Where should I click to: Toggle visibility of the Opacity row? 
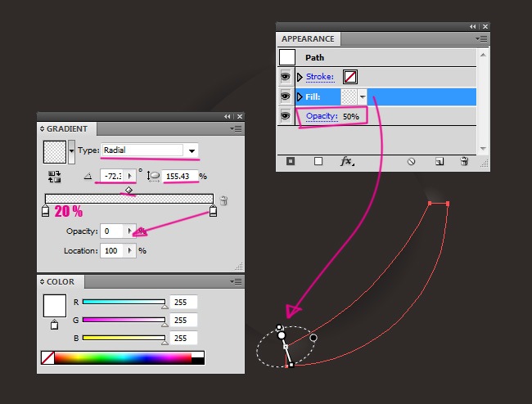286,116
